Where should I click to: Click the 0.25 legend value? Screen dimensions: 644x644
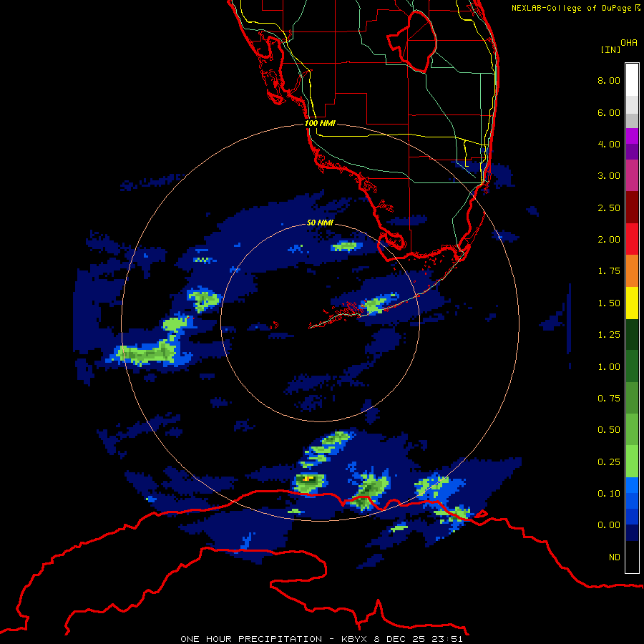click(x=609, y=462)
